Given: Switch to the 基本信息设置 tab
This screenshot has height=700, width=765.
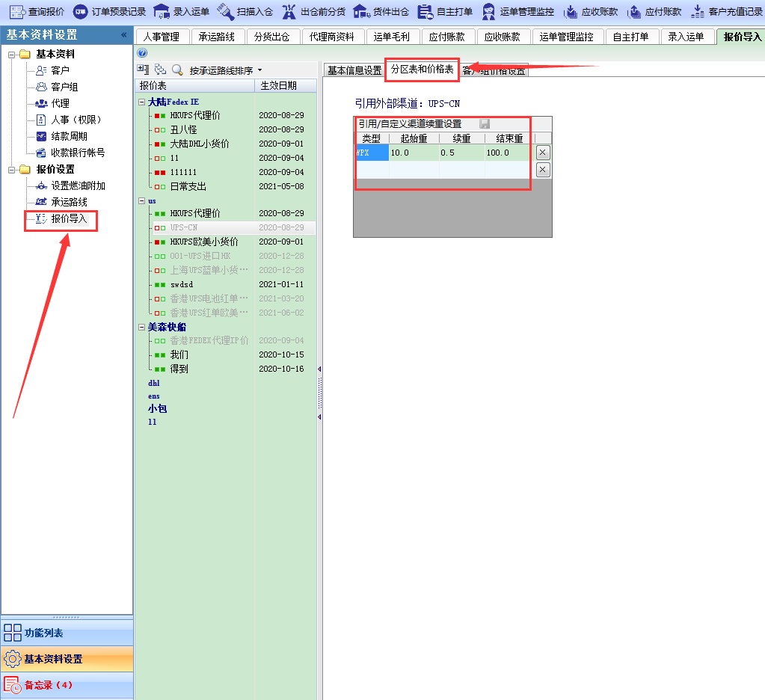Looking at the screenshot, I should [354, 70].
